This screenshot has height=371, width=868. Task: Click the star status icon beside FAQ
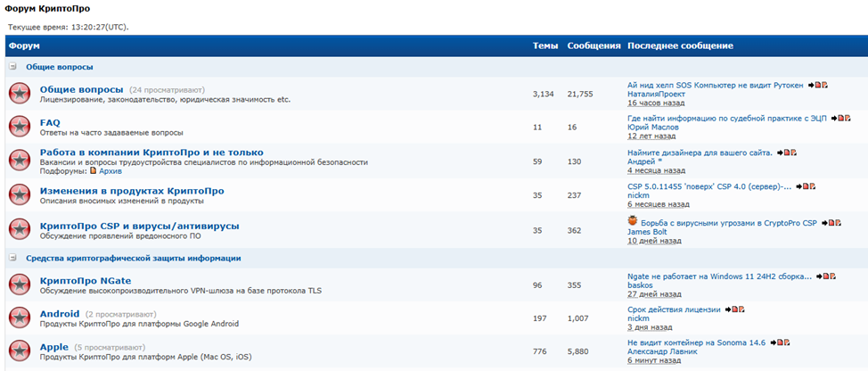(x=20, y=127)
